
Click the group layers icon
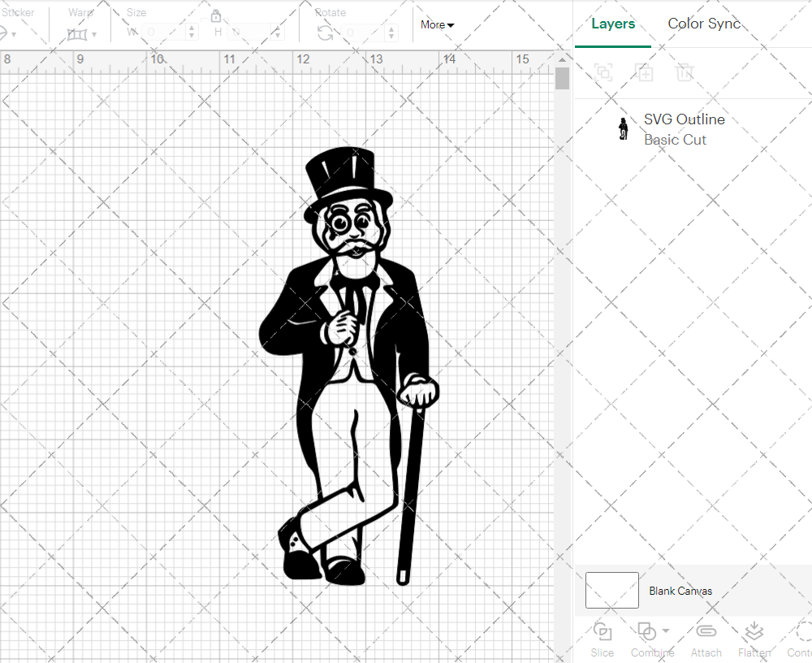603,72
